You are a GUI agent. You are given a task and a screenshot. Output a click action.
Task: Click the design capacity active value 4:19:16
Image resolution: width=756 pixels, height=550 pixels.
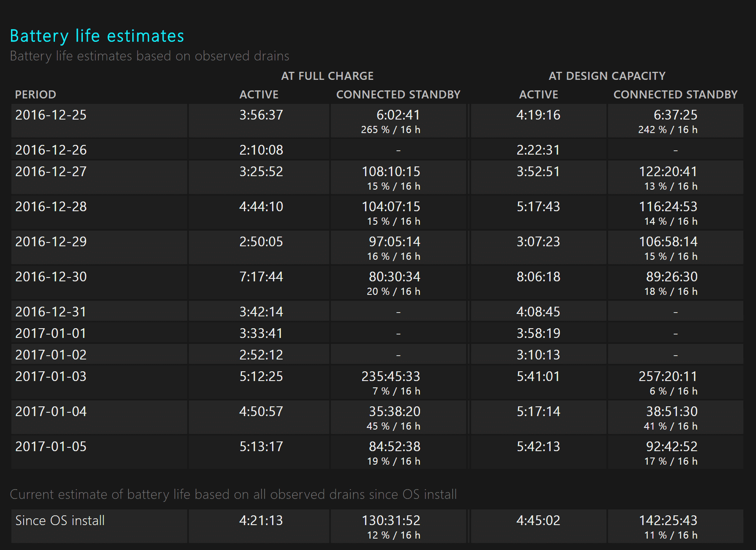tap(538, 115)
